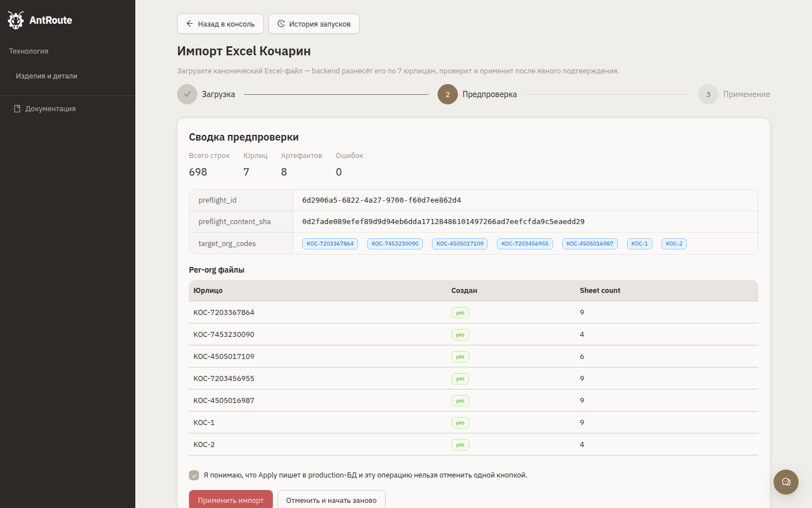The height and width of the screenshot is (508, 812).
Task: Click КОС-2 in the Юрлицо column
Action: click(204, 445)
